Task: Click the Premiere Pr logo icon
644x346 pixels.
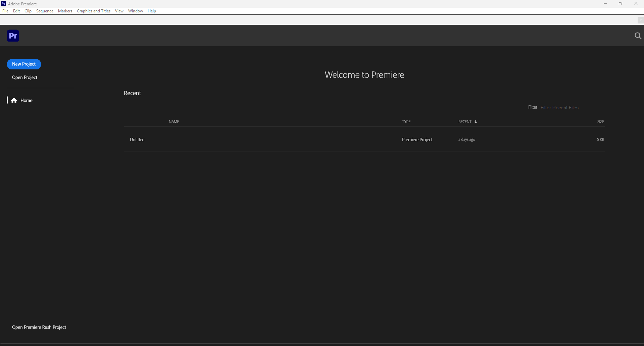Action: (x=13, y=36)
